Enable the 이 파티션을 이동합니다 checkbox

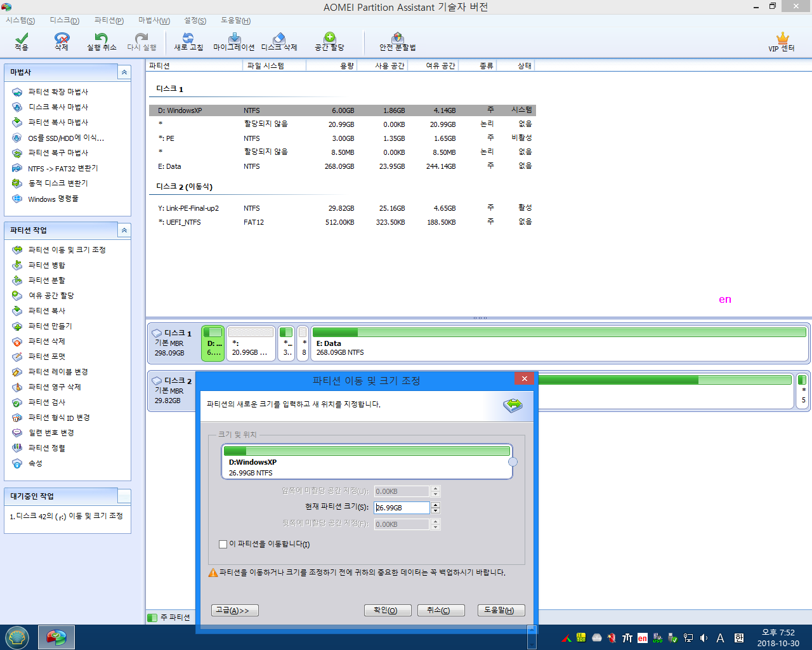(223, 544)
